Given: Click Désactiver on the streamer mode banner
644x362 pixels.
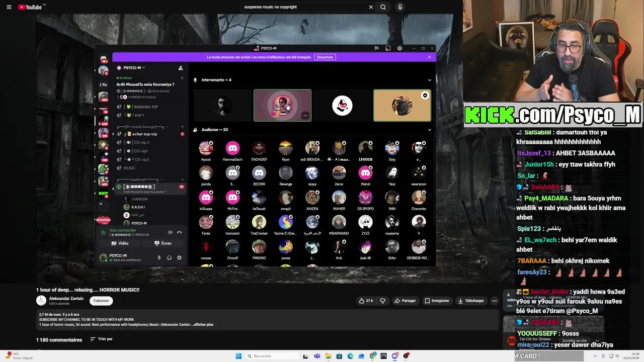Looking at the screenshot, I should pyautogui.click(x=325, y=57).
